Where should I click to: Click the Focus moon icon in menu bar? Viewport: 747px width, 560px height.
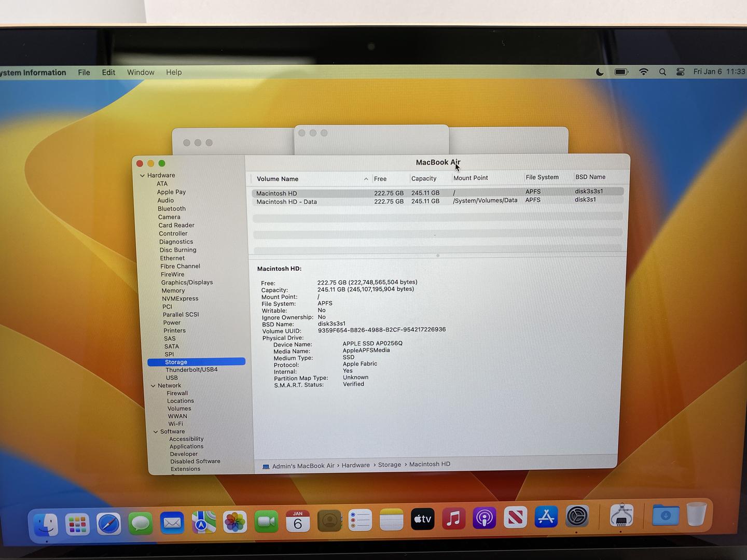point(600,72)
